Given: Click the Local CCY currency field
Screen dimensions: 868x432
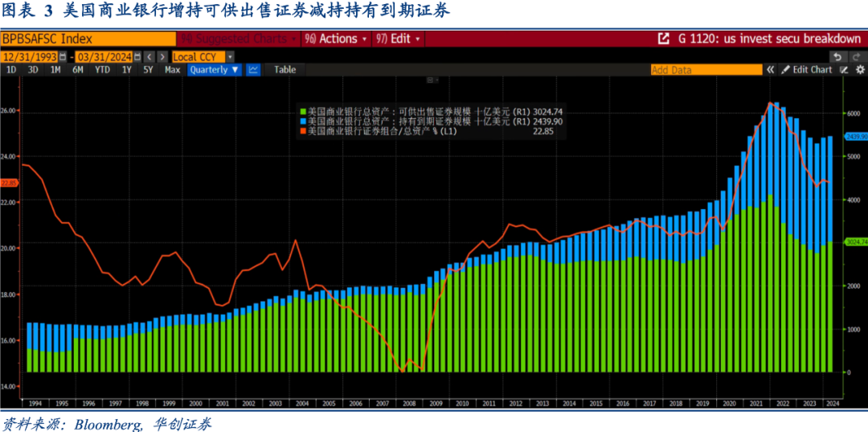Looking at the screenshot, I should pos(199,57).
